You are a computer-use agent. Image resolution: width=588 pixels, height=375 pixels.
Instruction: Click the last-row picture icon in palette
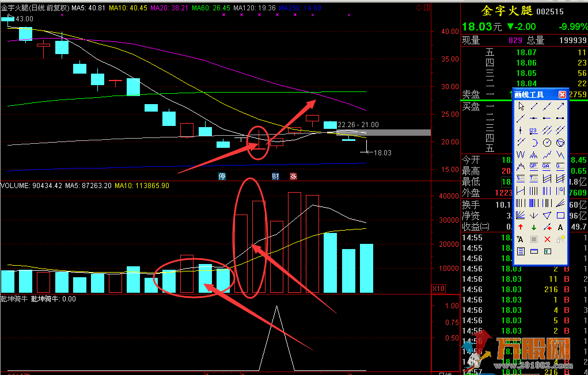pos(547,251)
